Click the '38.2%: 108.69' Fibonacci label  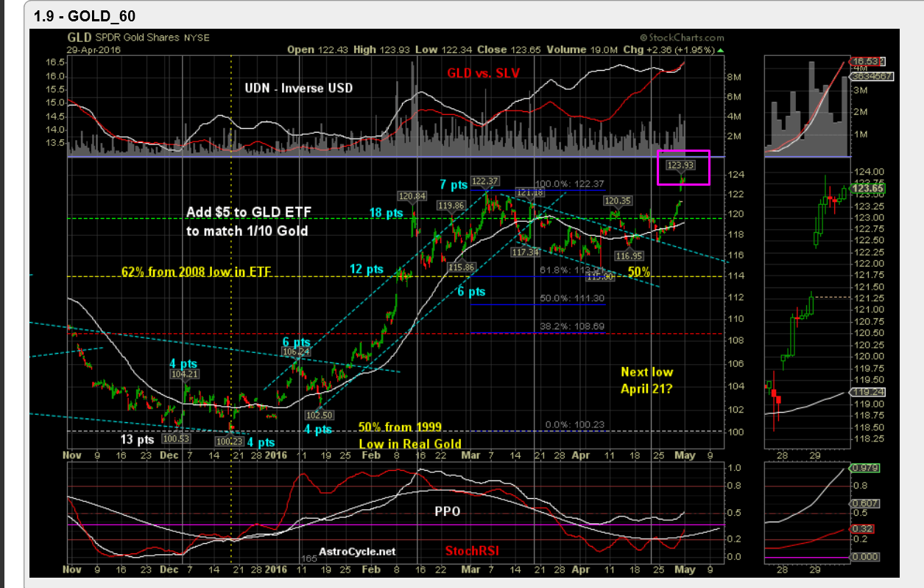[573, 325]
